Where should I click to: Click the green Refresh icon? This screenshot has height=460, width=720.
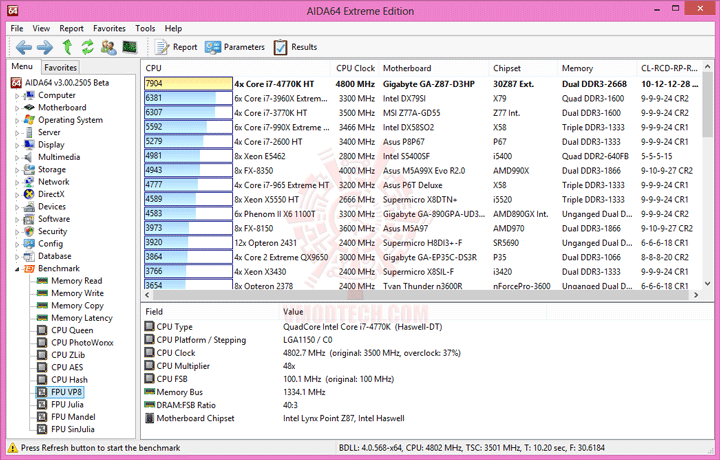(87, 47)
